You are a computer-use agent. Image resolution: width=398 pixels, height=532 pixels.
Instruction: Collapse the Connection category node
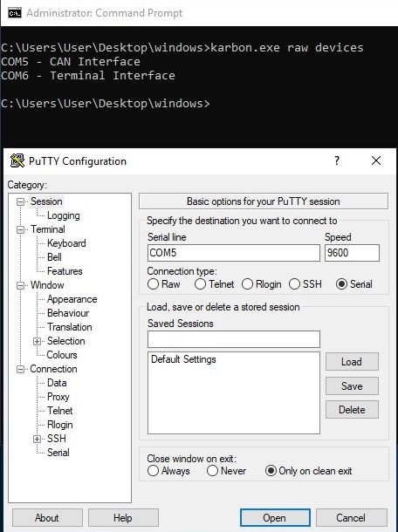tap(20, 369)
